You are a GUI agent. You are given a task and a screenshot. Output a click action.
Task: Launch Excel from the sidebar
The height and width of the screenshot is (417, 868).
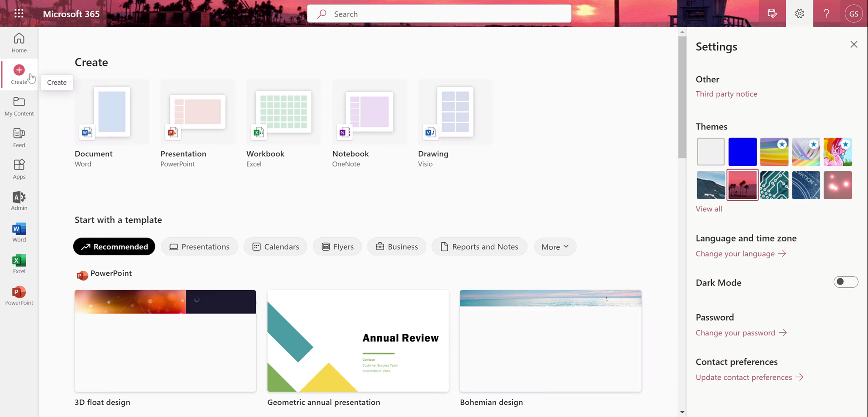pos(19,264)
